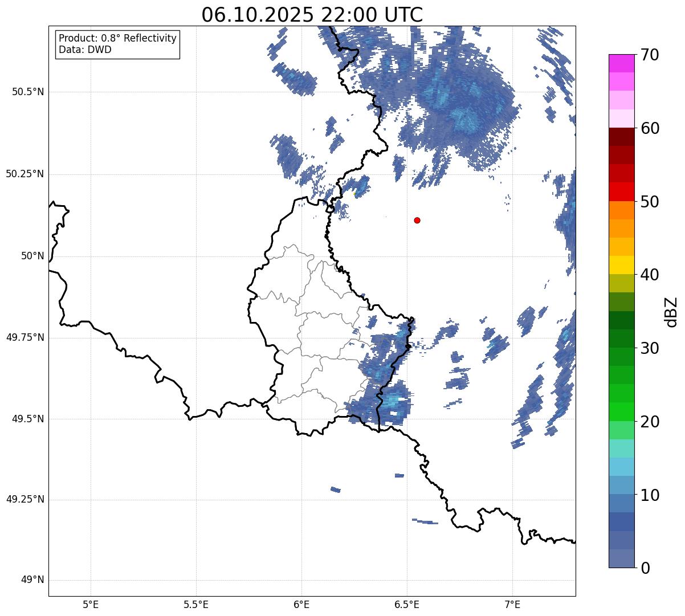Click the 6°E longitude label
Viewport: 685px width, 616px height.
(301, 604)
